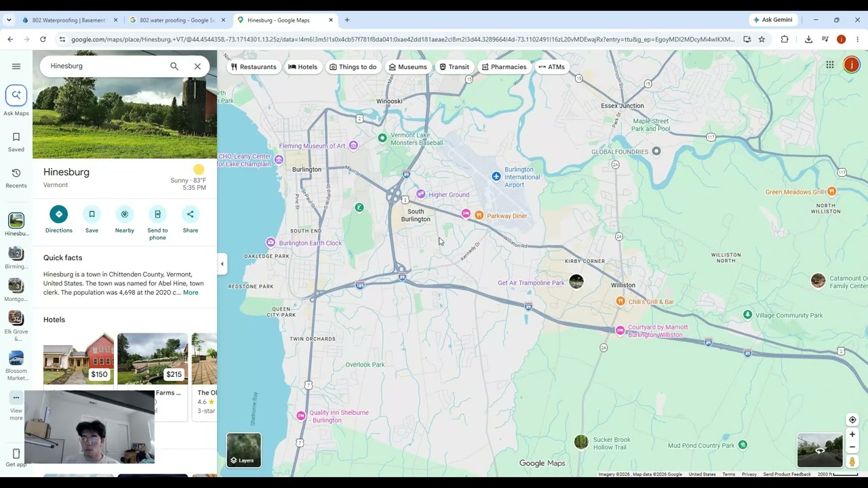Filter map by Museums

pos(408,67)
